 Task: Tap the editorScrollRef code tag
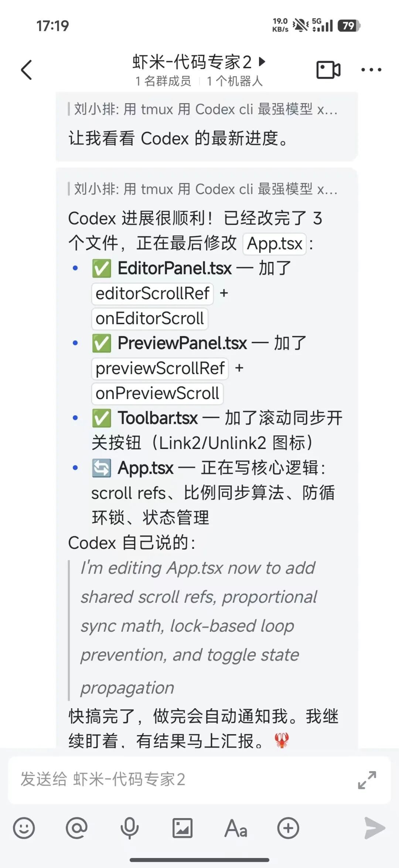point(153,294)
